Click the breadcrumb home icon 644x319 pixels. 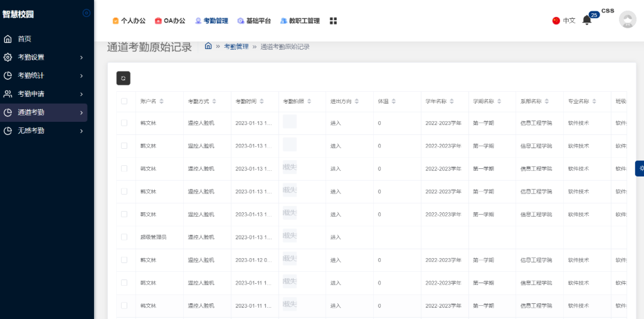(208, 46)
